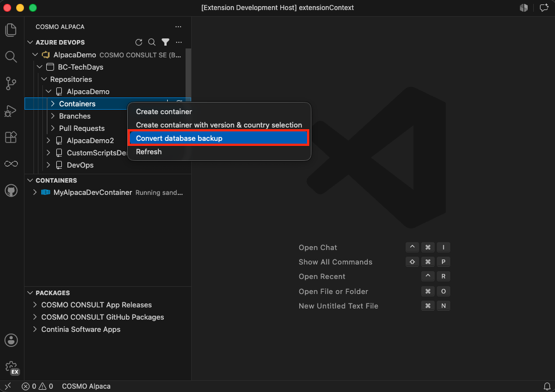Choose Convert database backup

[x=219, y=138]
